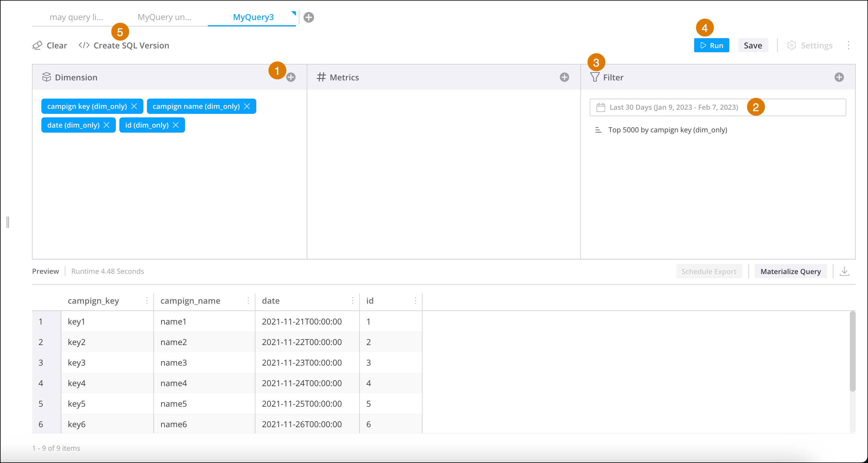Click the plus icon in the Dimension panel
The width and height of the screenshot is (868, 463).
click(291, 77)
